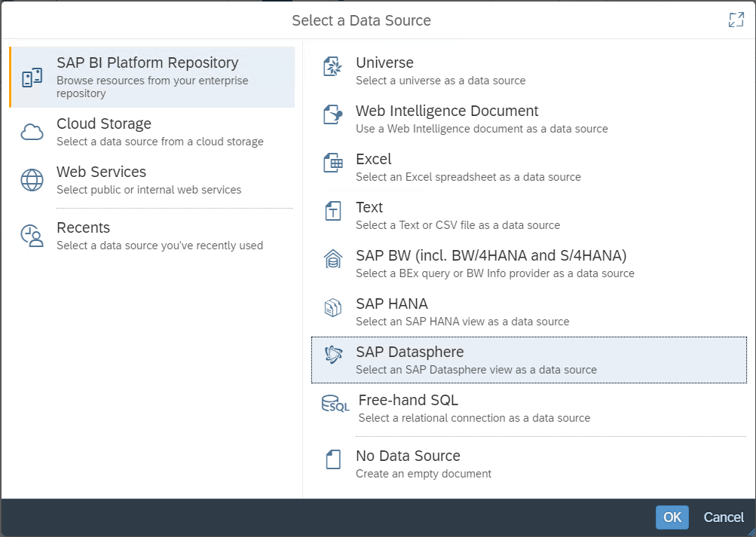Click 'Browse resources from your enterprise repository'
This screenshot has height=537, width=756.
(152, 87)
